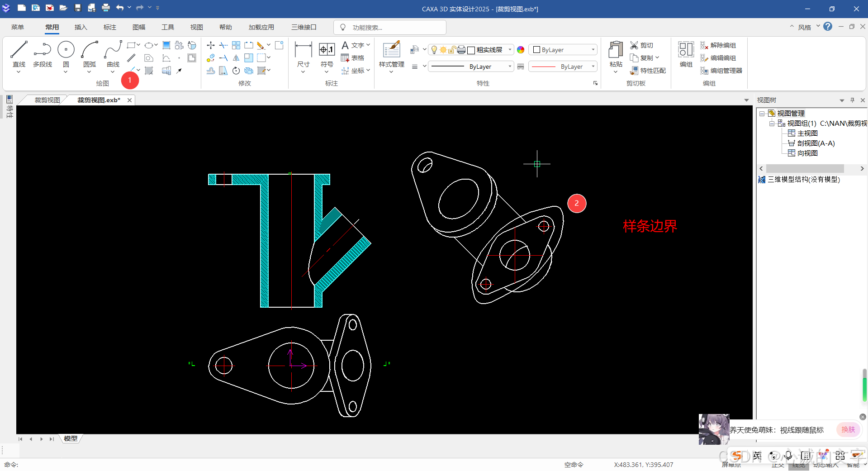Screen dimensions: 868x471
Task: Toggle 线宽 line width in status bar
Action: [798, 465]
